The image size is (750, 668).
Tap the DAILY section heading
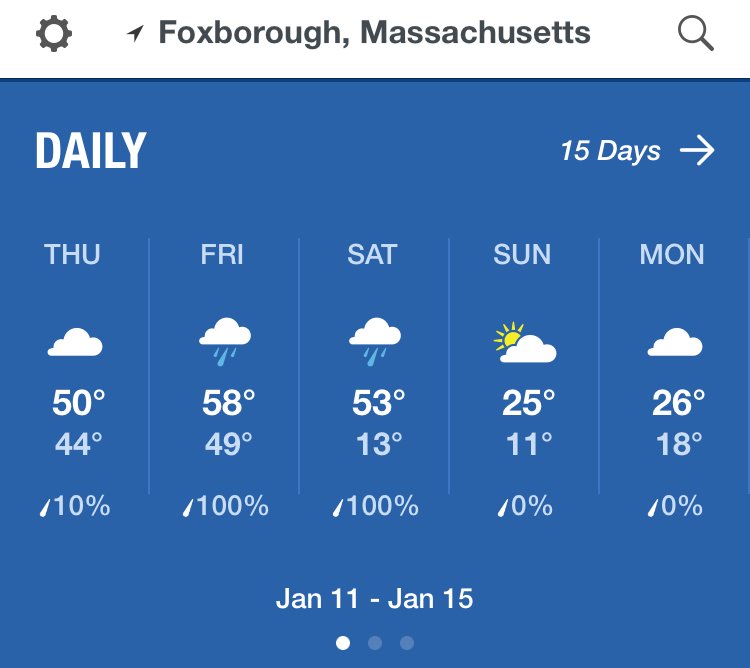point(90,151)
